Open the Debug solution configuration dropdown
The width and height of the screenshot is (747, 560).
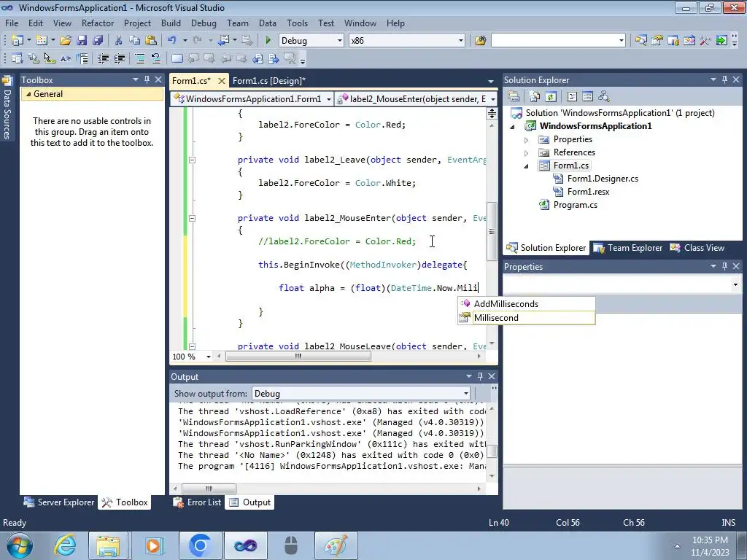(x=340, y=41)
